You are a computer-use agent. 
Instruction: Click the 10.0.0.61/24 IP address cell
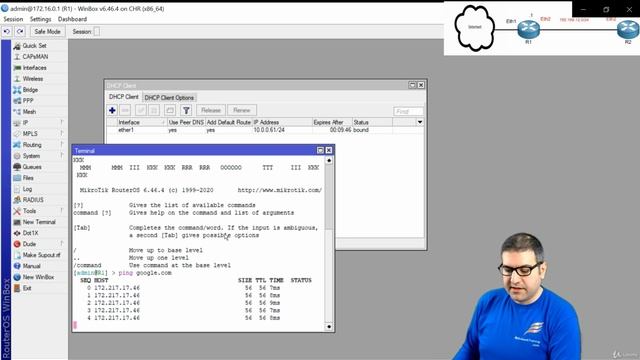(269, 130)
